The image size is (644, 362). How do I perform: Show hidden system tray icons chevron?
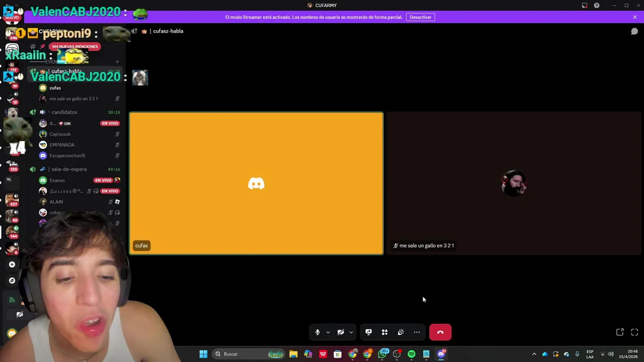[534, 354]
